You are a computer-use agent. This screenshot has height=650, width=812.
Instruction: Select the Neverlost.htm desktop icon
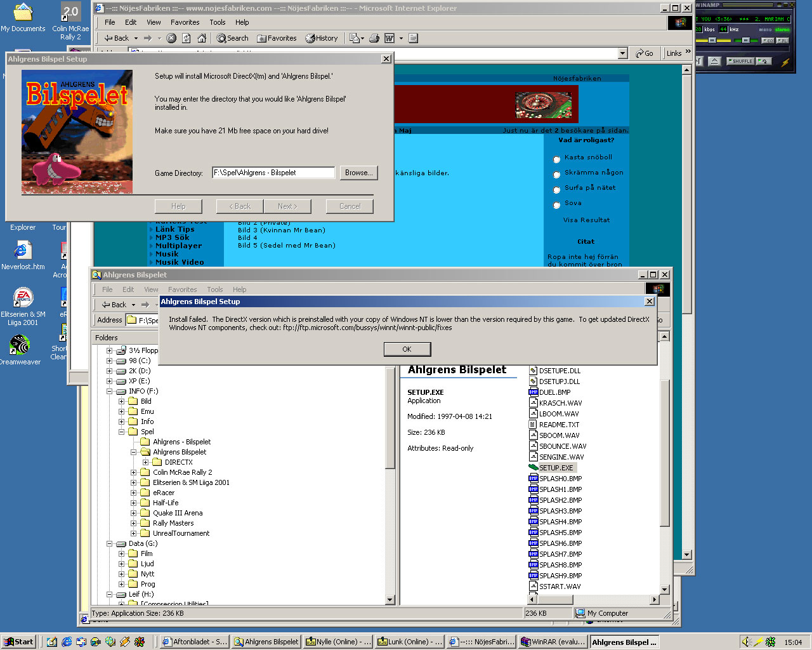[x=22, y=251]
